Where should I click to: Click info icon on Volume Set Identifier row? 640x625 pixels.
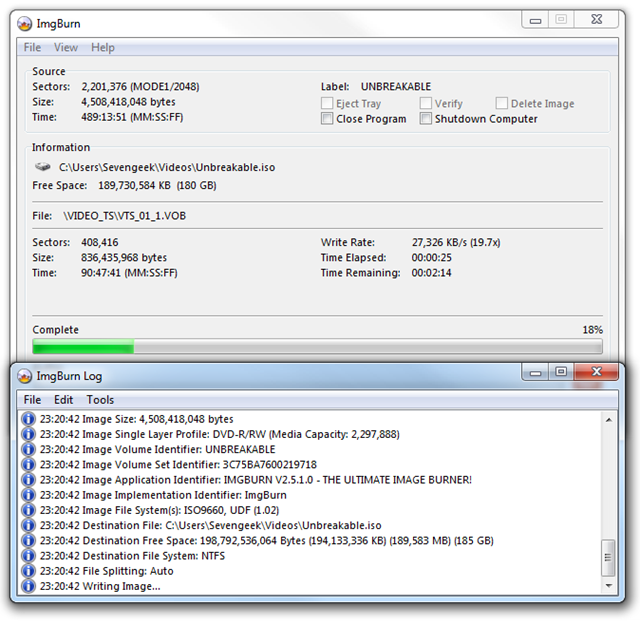pyautogui.click(x=28, y=465)
